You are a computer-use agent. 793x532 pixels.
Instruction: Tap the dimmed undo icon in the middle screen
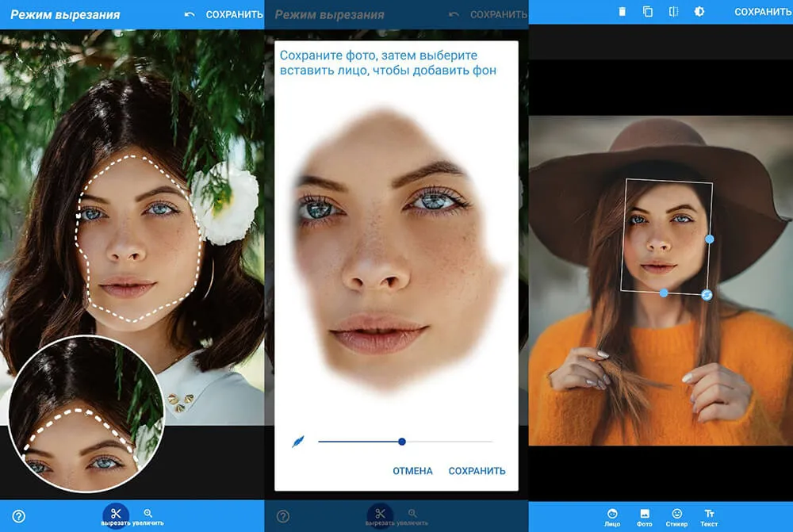tap(454, 14)
